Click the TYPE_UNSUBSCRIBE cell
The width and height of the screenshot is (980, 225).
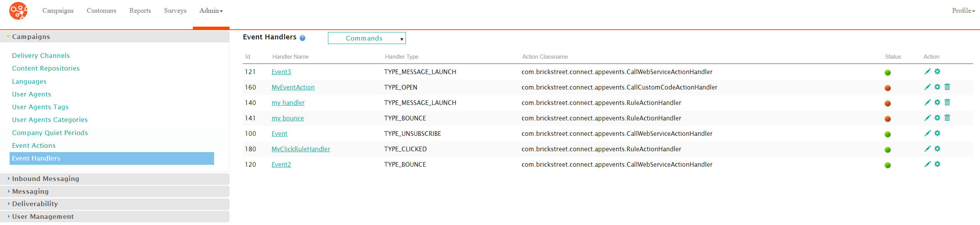click(413, 134)
